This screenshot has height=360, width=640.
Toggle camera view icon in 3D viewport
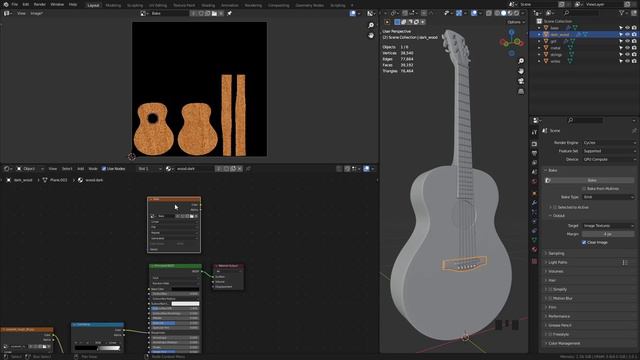[x=521, y=81]
